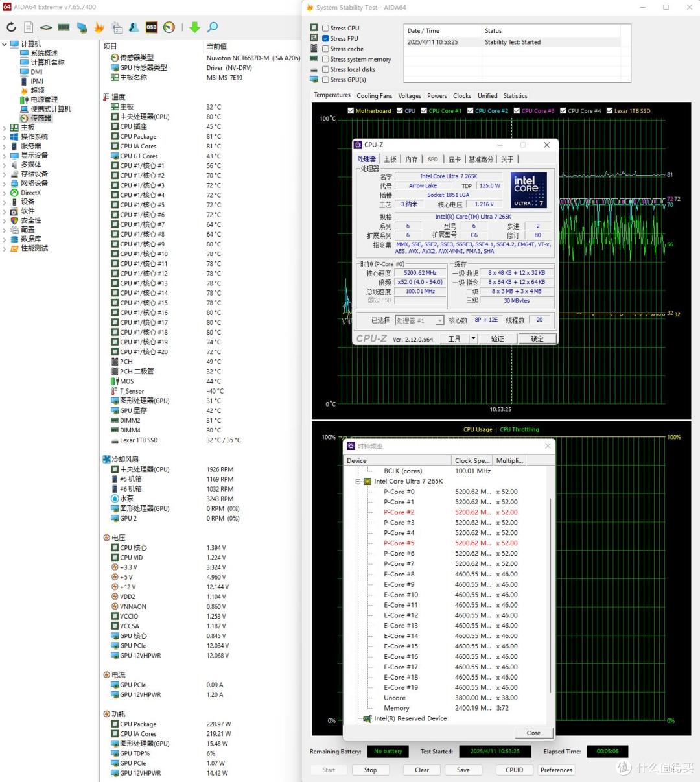
Task: Expand the 多媒体 tree node
Action: tap(5, 165)
